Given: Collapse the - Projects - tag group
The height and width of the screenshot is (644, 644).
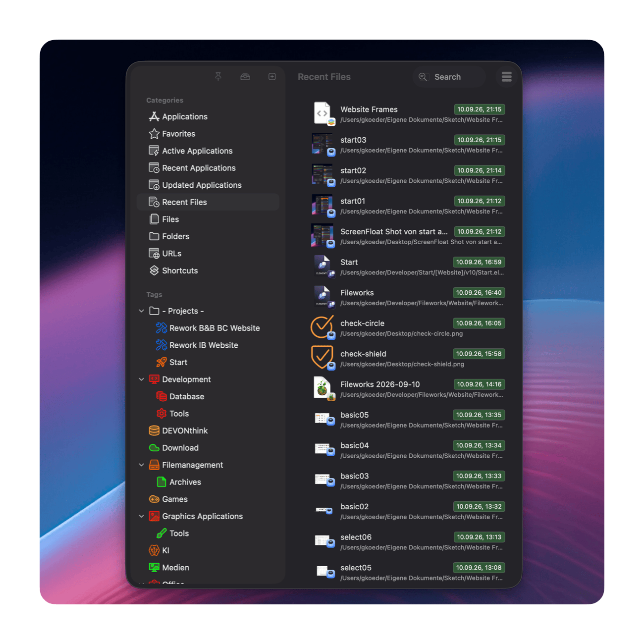Looking at the screenshot, I should point(142,311).
